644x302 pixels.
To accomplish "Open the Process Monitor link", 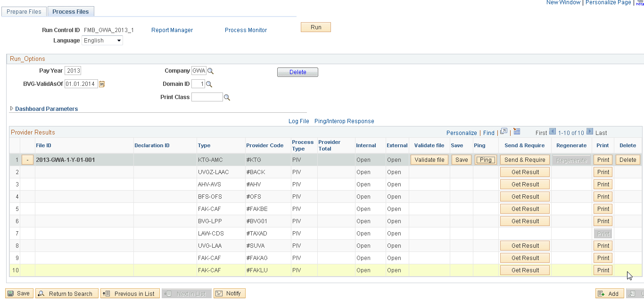I will (x=246, y=30).
